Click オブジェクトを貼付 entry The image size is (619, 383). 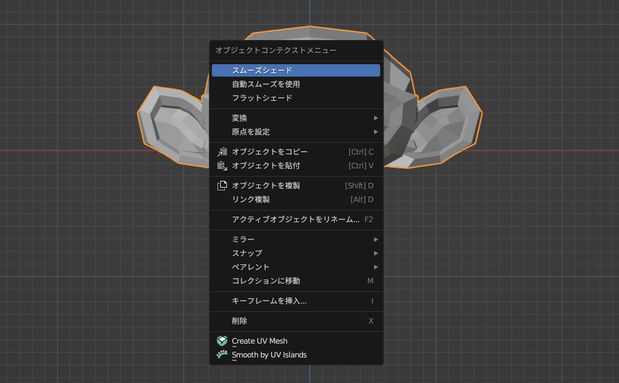[x=296, y=165]
